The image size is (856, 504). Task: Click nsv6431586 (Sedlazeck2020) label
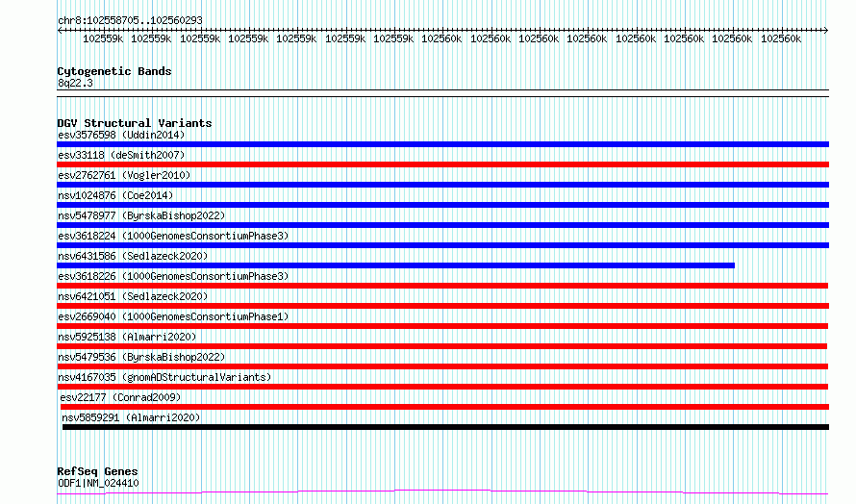(133, 256)
